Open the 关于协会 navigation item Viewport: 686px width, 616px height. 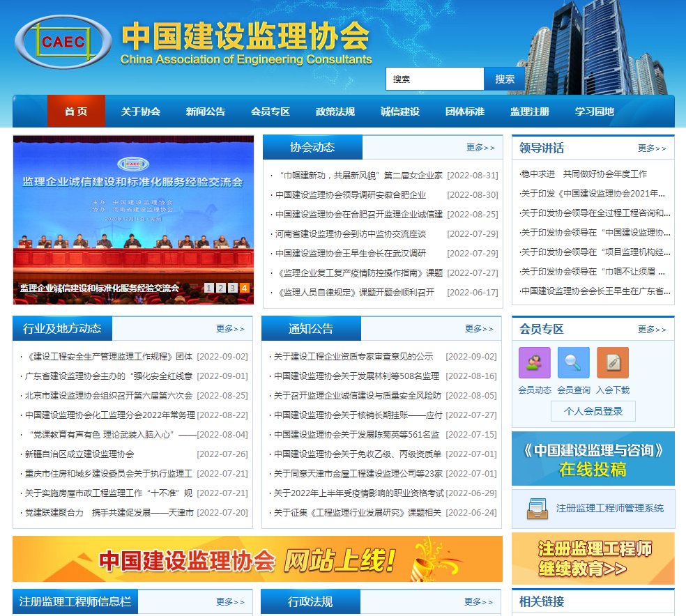[140, 111]
